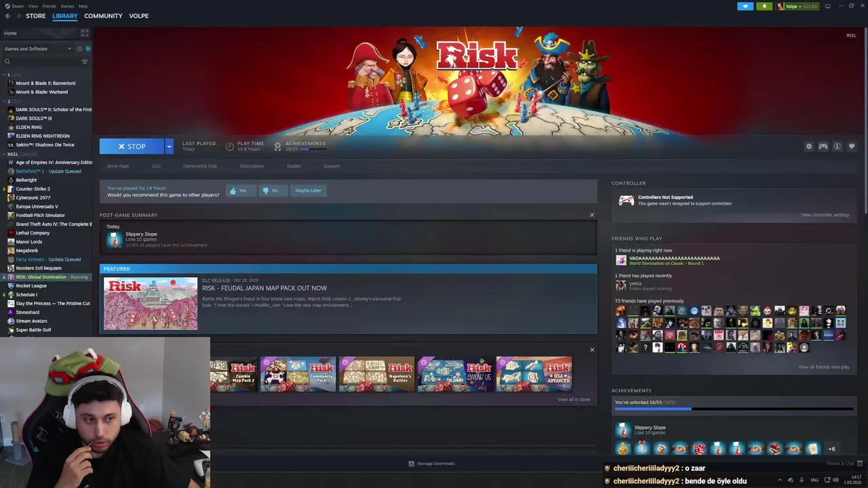Open dropdown arrow next to STOP button
Viewport: 868px width, 488px height.
coord(169,146)
